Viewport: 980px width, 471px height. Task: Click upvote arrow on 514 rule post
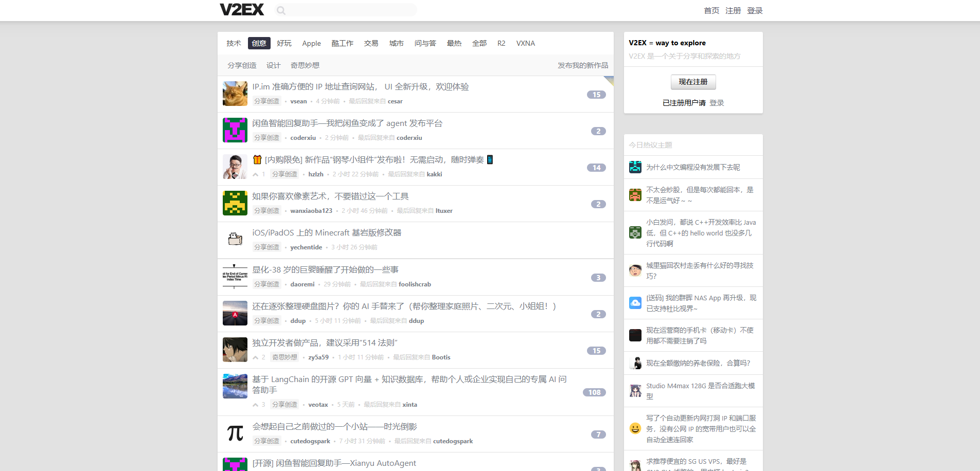[x=256, y=357]
